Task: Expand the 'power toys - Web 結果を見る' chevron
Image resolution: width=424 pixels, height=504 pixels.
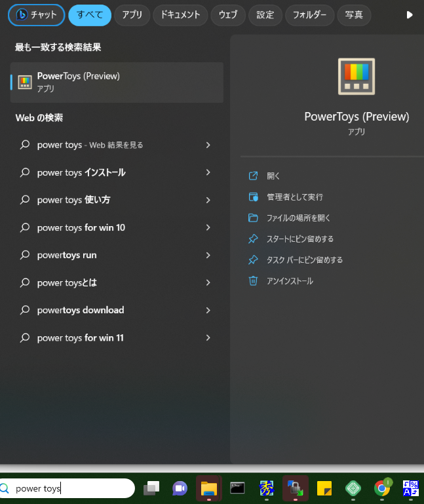Action: (x=208, y=145)
